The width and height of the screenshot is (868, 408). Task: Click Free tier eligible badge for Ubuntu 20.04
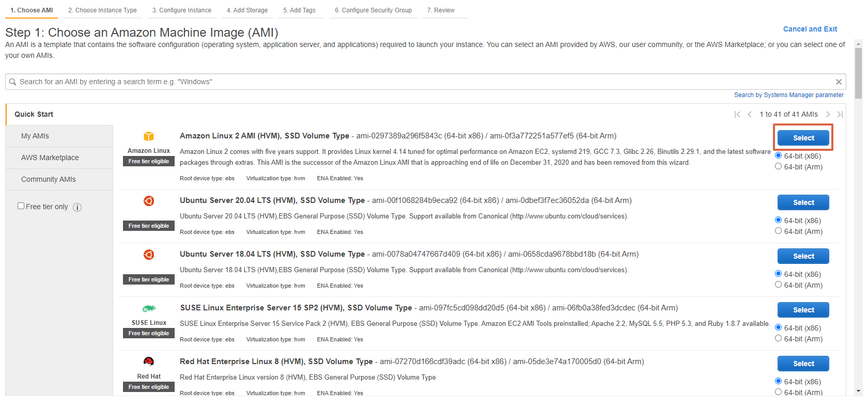tap(149, 226)
